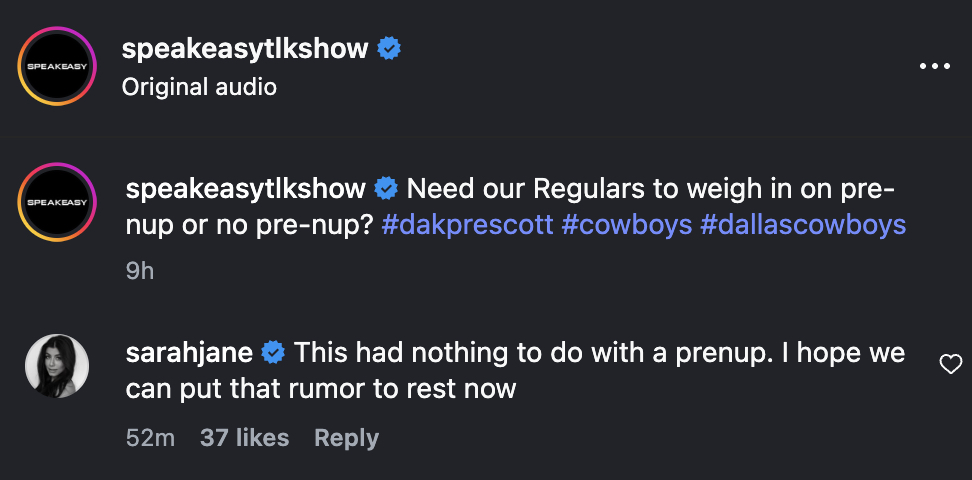The image size is (972, 480).
Task: View the 37 likes list
Action: pos(245,438)
